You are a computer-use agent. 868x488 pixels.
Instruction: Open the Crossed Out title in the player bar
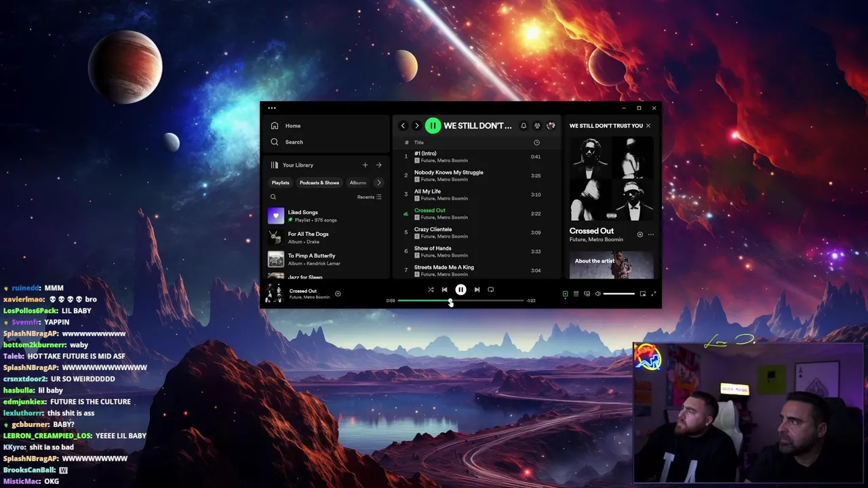(x=303, y=291)
